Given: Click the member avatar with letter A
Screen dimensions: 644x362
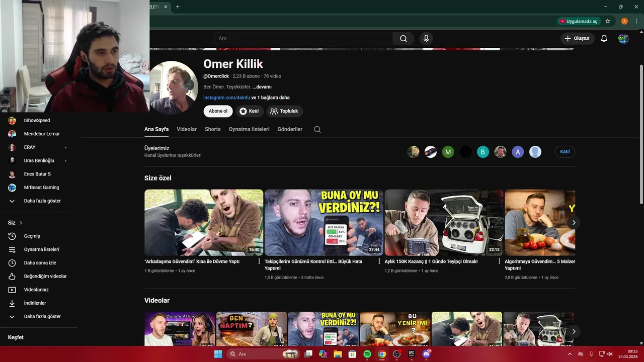Looking at the screenshot, I should [518, 152].
